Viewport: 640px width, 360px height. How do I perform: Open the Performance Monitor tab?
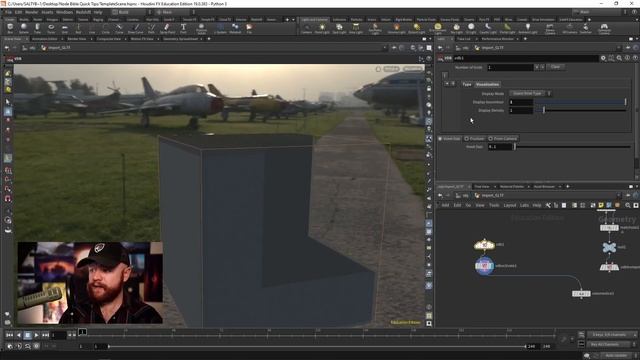tap(497, 39)
